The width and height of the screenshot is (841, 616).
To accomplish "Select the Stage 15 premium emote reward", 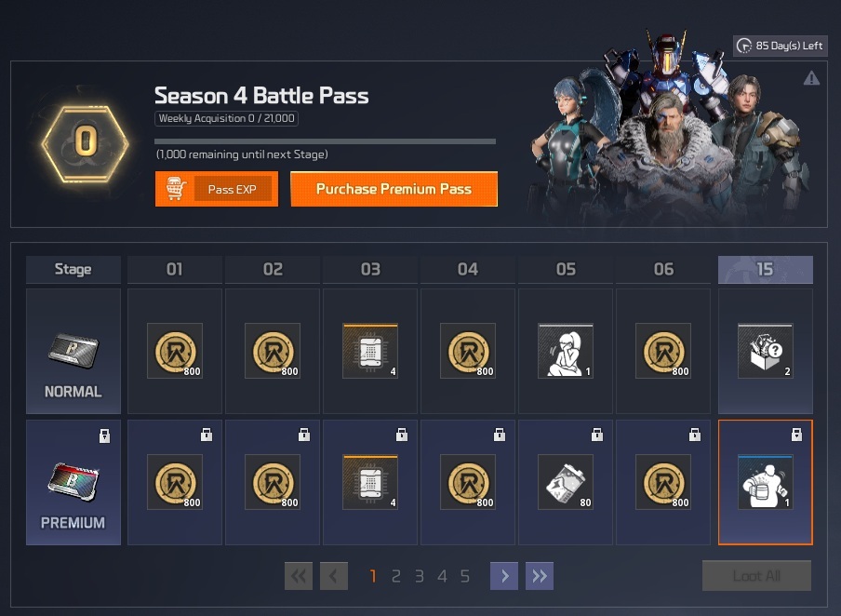I will coord(766,482).
